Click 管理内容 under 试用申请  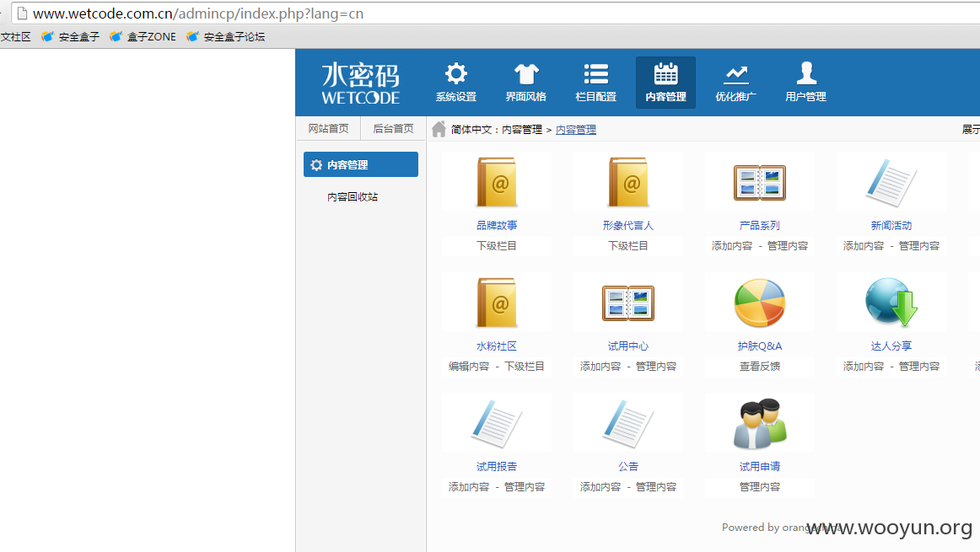tap(759, 487)
